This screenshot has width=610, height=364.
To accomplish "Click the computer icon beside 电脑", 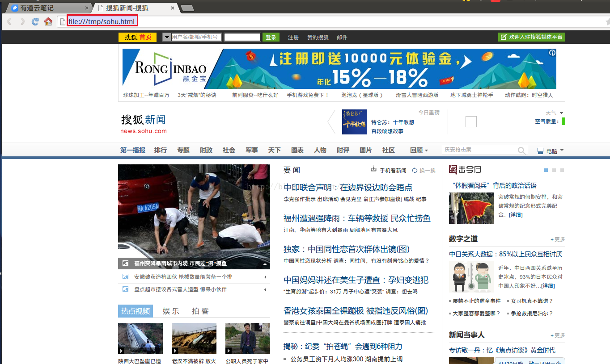I will (540, 151).
